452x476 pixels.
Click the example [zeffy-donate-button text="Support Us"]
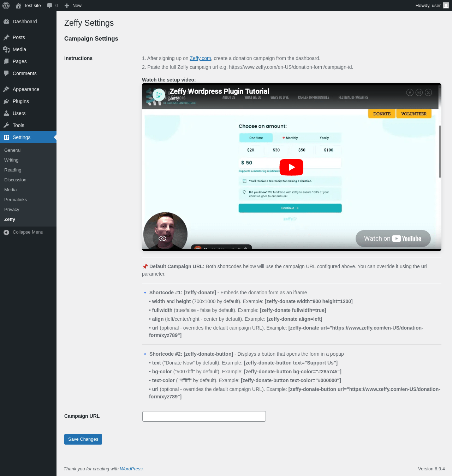[x=291, y=363]
